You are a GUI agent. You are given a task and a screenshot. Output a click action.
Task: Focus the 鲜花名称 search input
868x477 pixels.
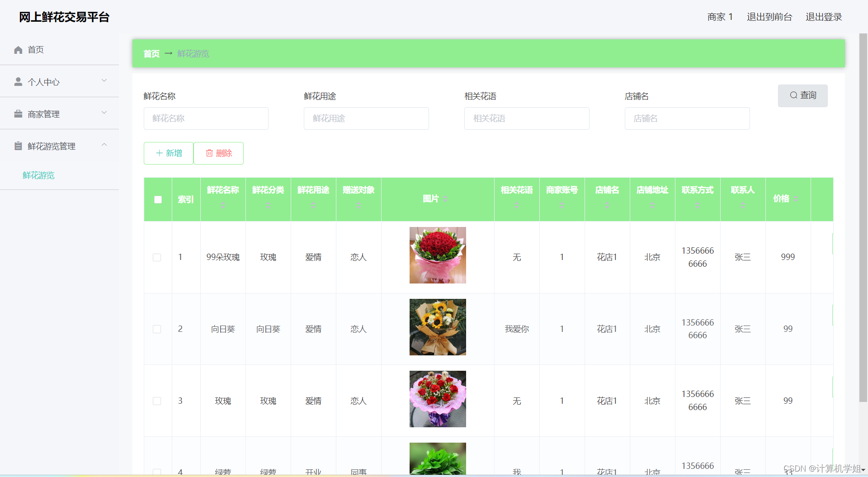tap(206, 118)
